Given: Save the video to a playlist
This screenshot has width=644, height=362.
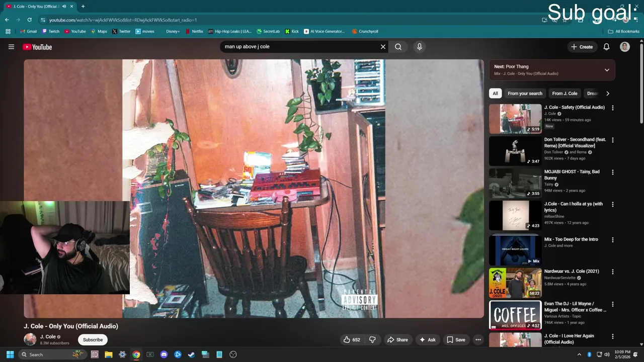Looking at the screenshot, I should [456, 340].
